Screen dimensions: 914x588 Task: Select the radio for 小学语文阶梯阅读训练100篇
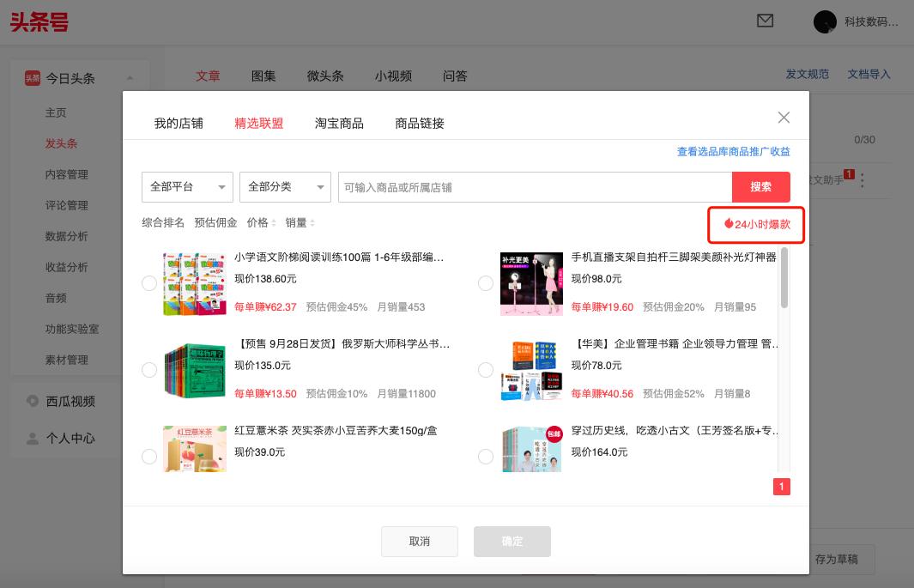point(149,283)
